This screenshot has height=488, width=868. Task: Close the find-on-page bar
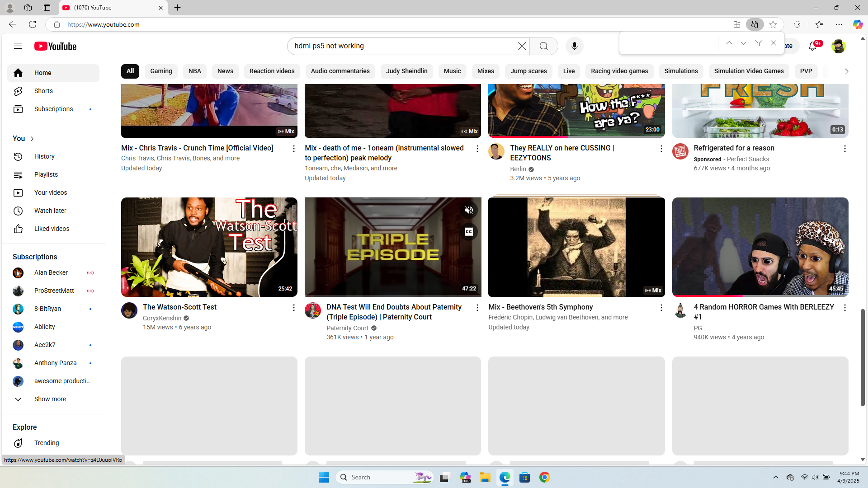click(773, 43)
